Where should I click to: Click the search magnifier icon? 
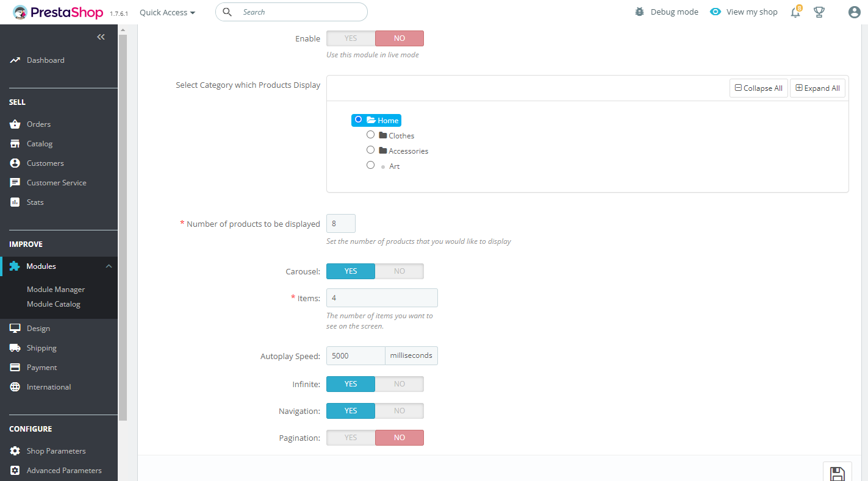click(x=227, y=12)
